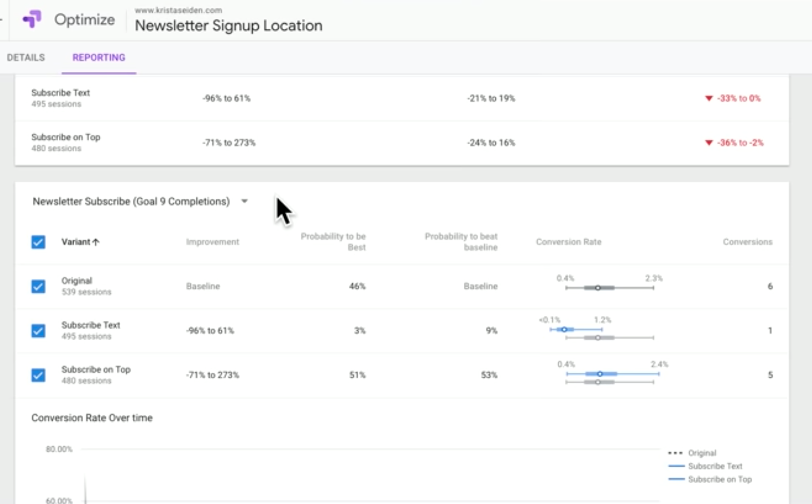Click the Subscribe on Top conversion rate range bar

point(600,374)
